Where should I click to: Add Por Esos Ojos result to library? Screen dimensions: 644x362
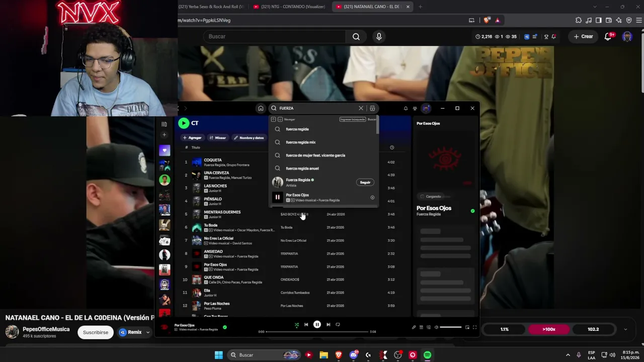click(372, 198)
